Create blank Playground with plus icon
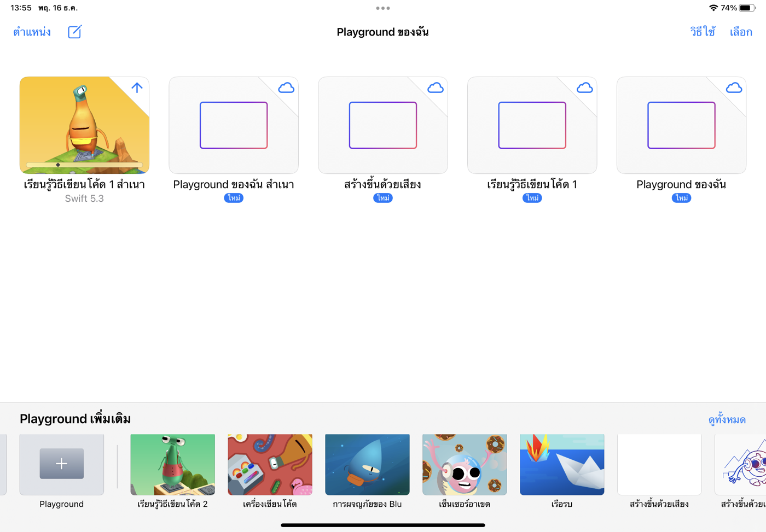The width and height of the screenshot is (766, 532). coord(62,464)
